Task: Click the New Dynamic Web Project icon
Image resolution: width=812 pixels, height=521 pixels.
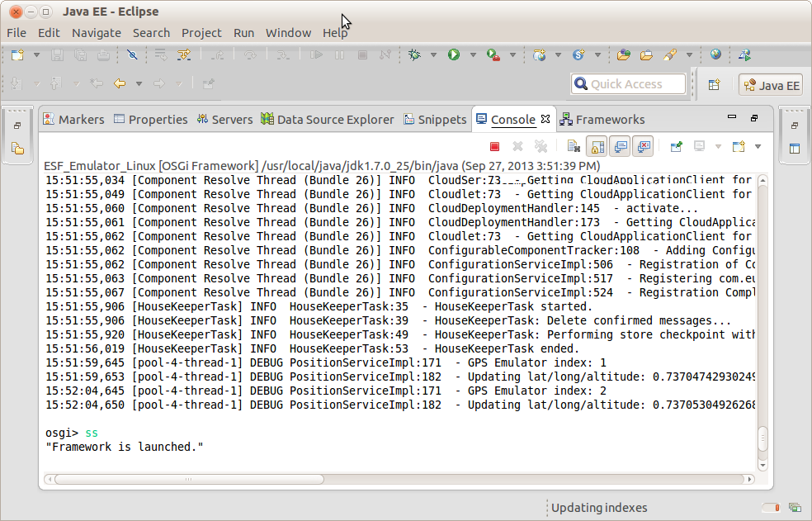Action: click(x=539, y=55)
